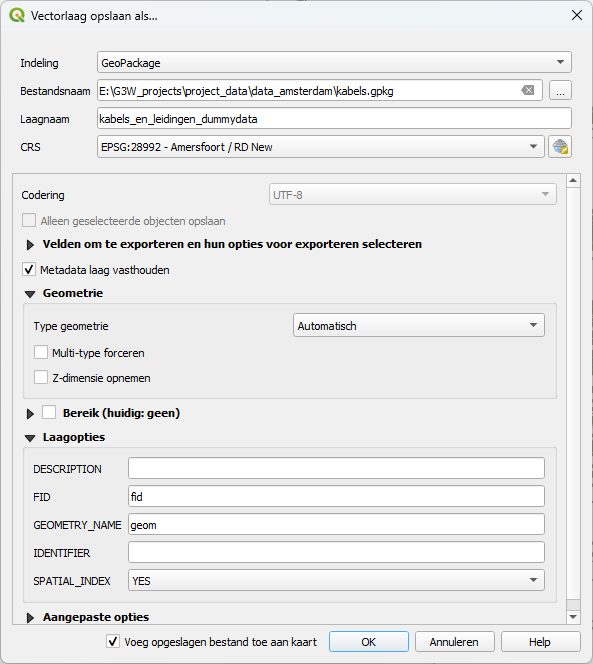This screenshot has height=664, width=593.
Task: Collapse the Laagopties section
Action: [x=30, y=438]
